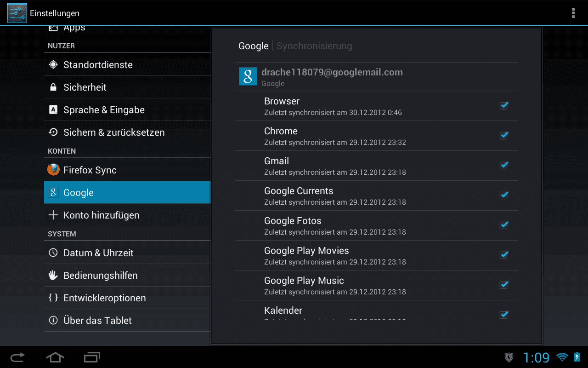Tap the Sicherheit padlock icon
The width and height of the screenshot is (588, 368).
pyautogui.click(x=53, y=87)
